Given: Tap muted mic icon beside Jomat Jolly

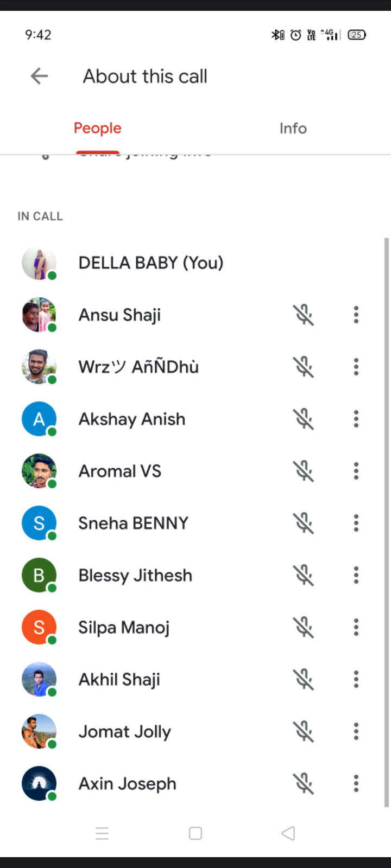Looking at the screenshot, I should (x=304, y=731).
